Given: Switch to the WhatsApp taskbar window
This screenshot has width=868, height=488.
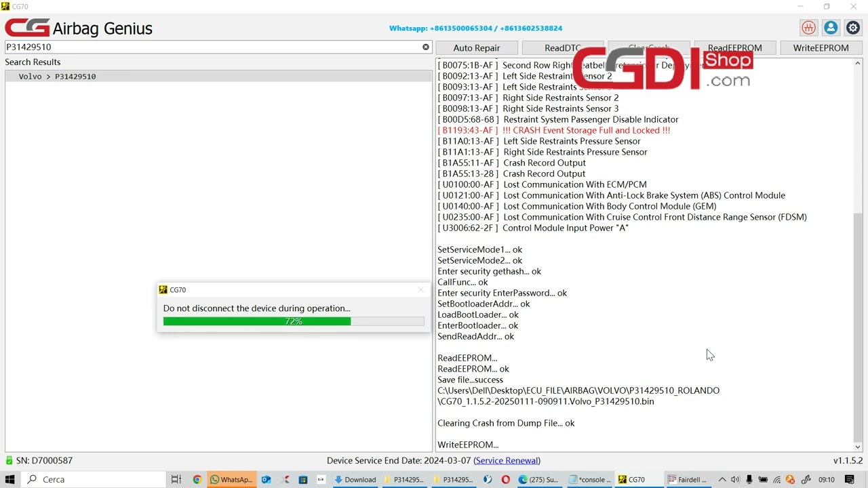Looking at the screenshot, I should (x=231, y=479).
